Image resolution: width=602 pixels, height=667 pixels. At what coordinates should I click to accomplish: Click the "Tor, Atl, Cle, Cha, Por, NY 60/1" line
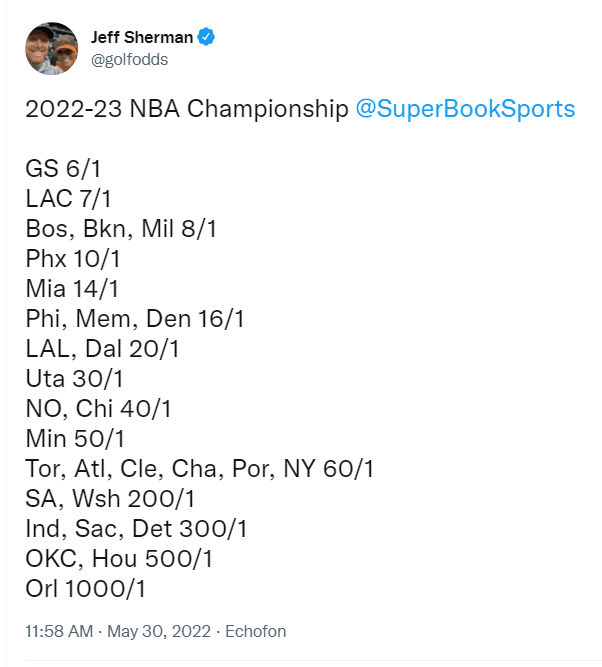point(200,469)
